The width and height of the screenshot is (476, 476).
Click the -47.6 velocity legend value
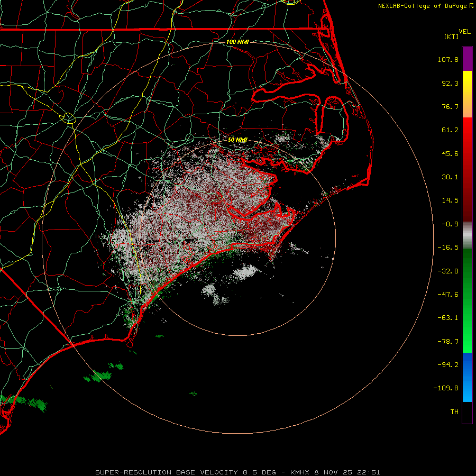pos(448,295)
